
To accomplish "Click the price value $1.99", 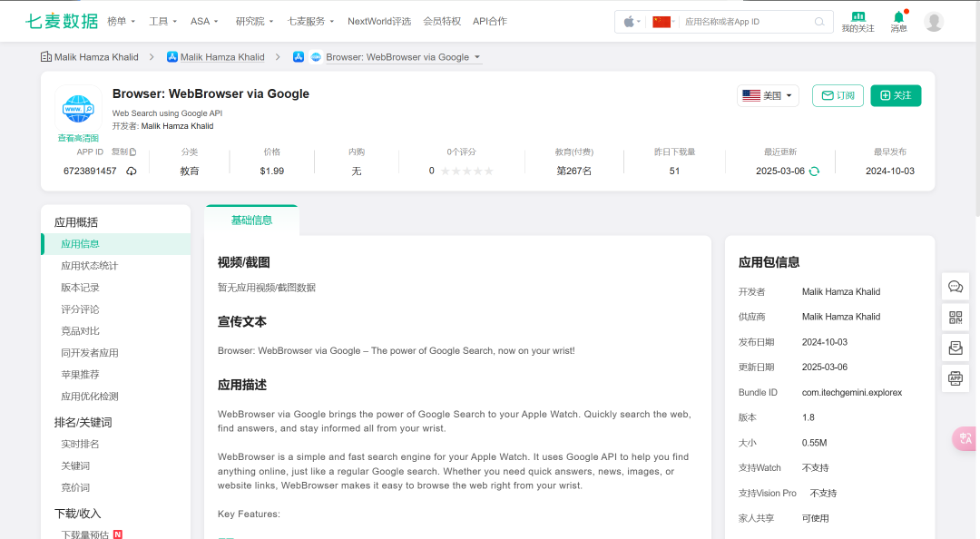I will point(272,171).
